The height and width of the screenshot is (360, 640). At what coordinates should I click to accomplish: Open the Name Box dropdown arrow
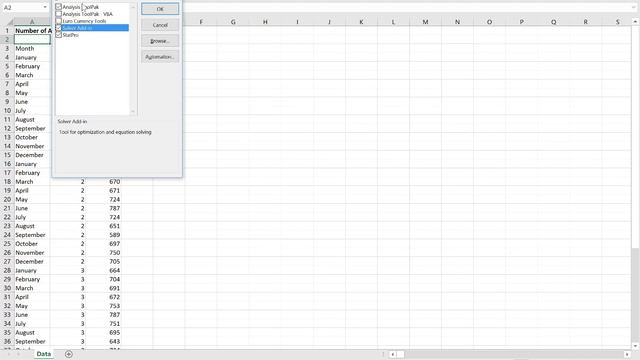click(x=44, y=7)
